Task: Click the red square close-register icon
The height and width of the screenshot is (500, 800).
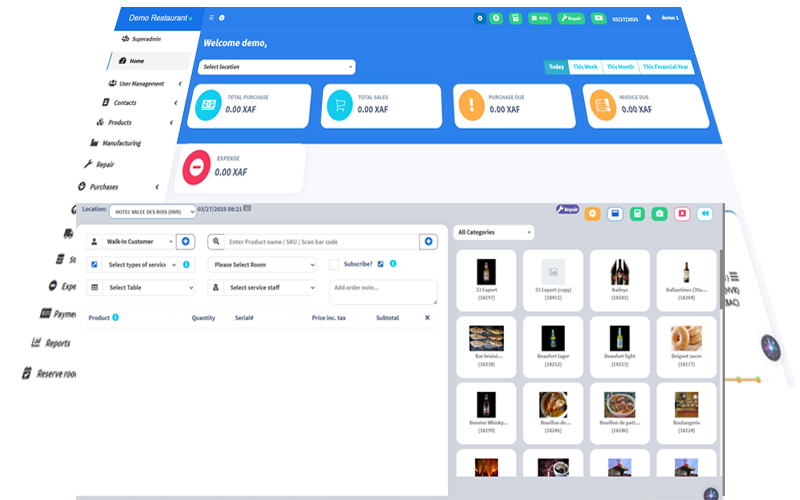Action: pos(682,213)
